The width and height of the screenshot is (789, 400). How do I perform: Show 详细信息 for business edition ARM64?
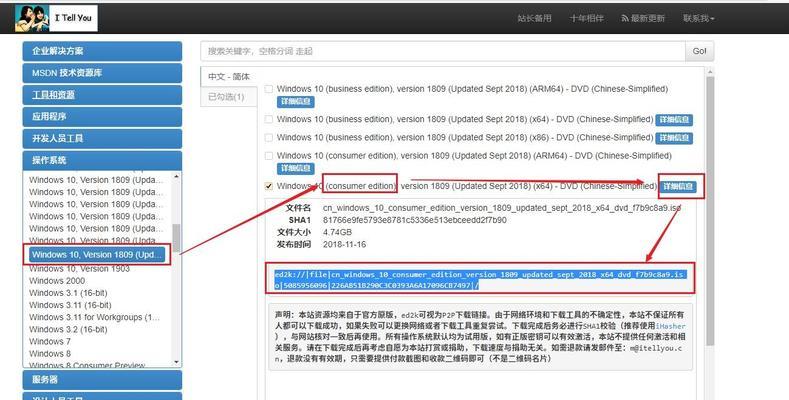click(x=295, y=102)
